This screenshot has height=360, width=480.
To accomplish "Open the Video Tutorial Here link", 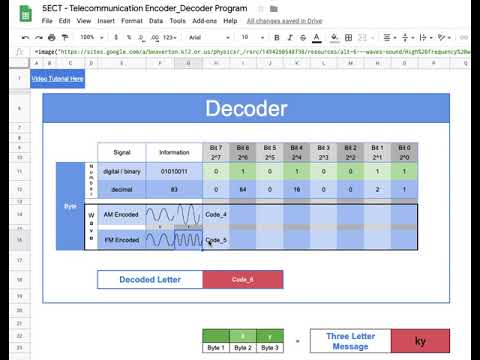I will (57, 79).
